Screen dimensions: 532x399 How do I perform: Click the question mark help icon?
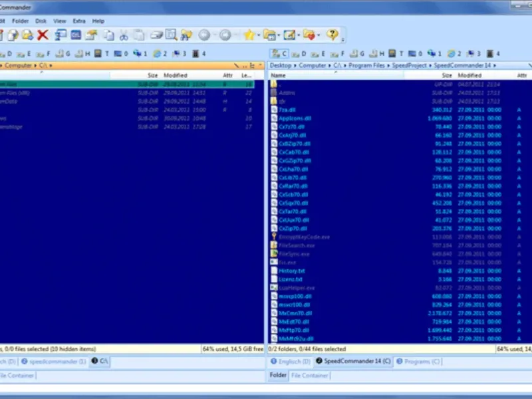(x=332, y=35)
